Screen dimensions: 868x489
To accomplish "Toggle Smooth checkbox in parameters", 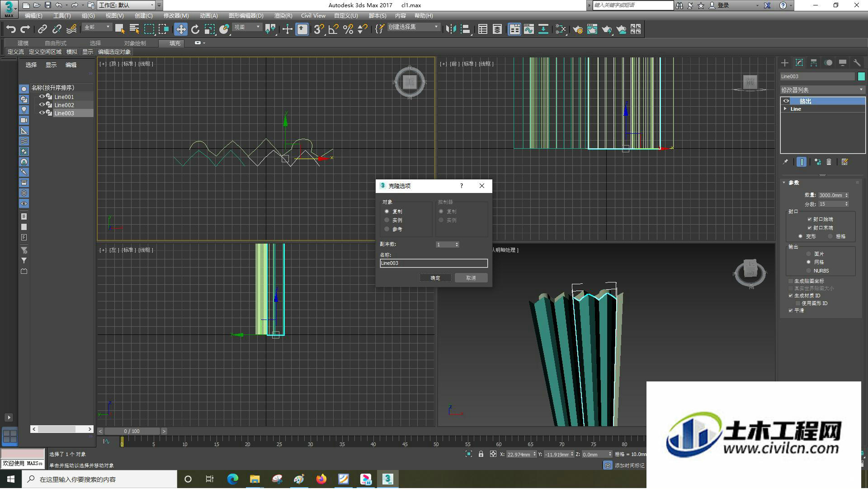I will [791, 311].
